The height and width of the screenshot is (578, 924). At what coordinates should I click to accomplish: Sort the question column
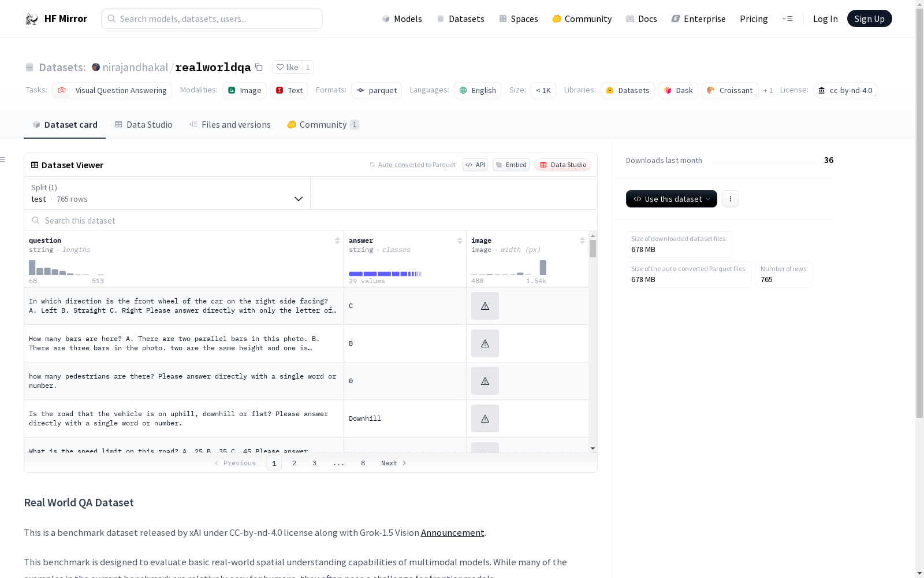[x=337, y=240]
